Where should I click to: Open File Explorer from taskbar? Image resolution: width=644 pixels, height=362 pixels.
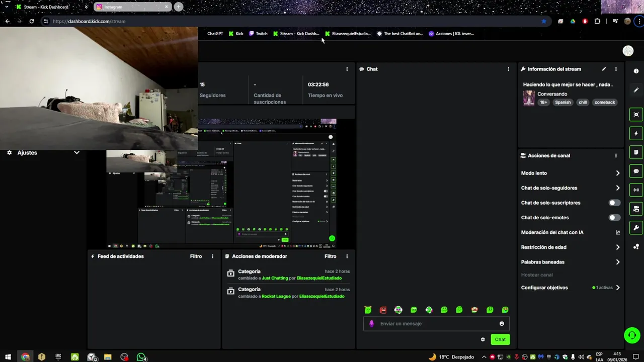[x=108, y=357]
